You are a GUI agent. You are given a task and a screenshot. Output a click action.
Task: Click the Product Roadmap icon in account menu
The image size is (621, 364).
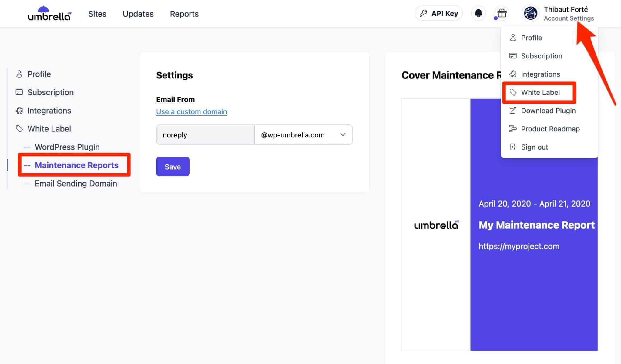[x=513, y=129]
